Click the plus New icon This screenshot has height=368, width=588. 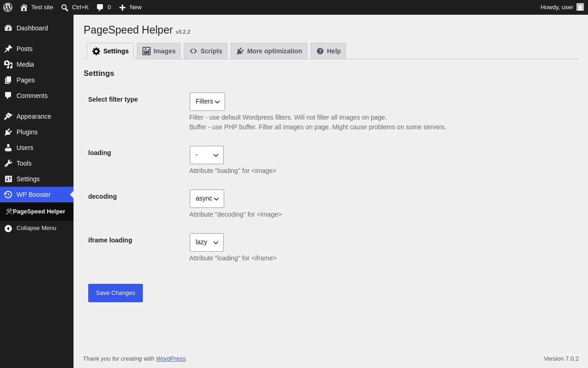[x=122, y=7]
